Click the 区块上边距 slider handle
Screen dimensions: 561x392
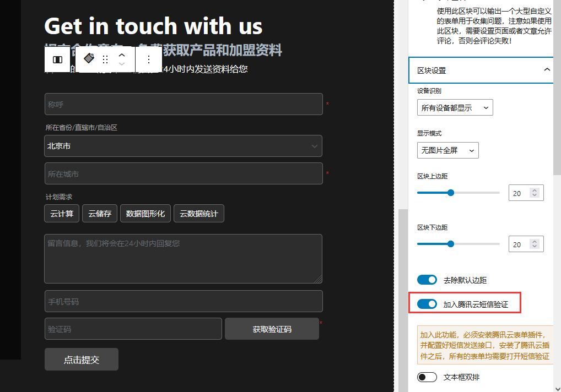(451, 193)
